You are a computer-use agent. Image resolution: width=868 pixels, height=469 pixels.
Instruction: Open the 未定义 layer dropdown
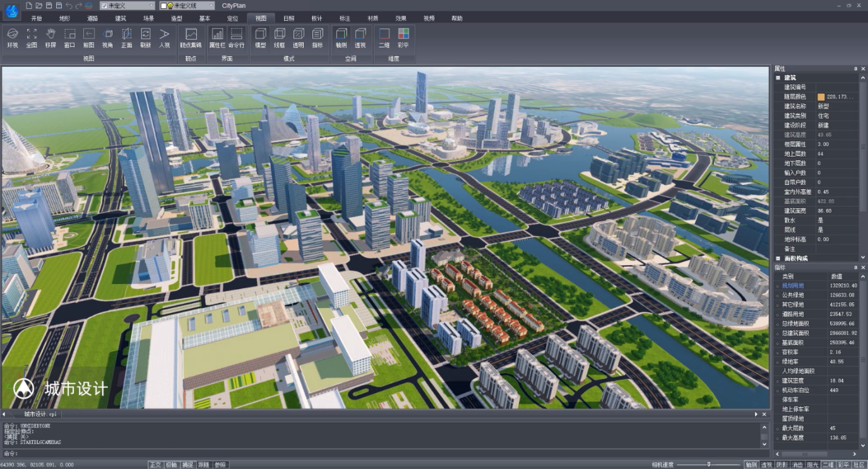(151, 6)
